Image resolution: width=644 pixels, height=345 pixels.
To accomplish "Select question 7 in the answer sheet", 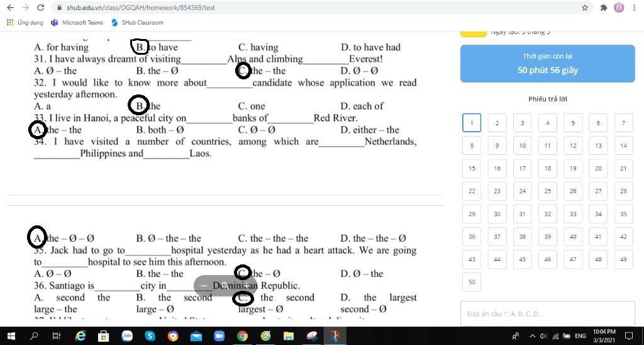I will pyautogui.click(x=623, y=123).
